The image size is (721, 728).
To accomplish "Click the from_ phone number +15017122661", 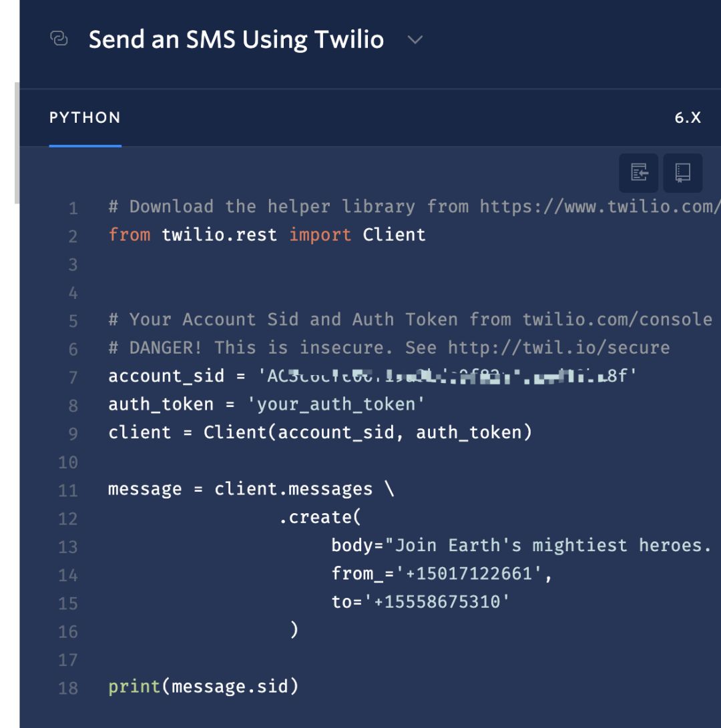I will (x=469, y=573).
